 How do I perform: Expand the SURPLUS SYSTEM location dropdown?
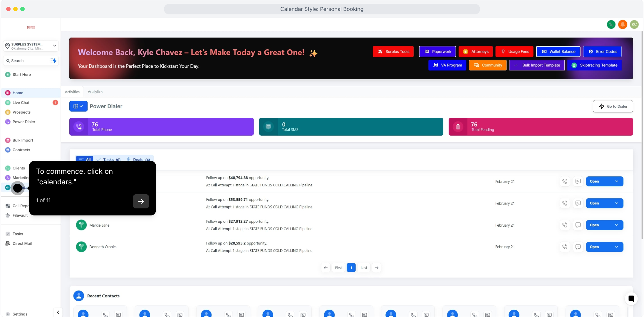pos(54,46)
